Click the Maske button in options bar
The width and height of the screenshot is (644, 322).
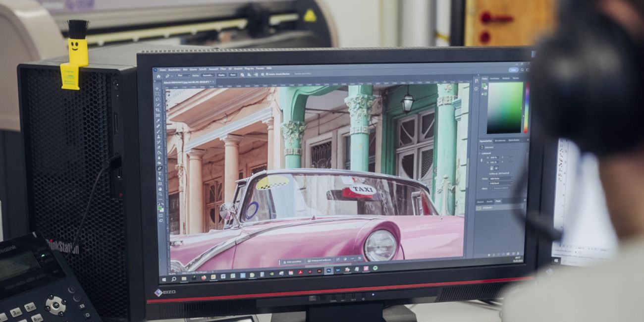[221, 75]
